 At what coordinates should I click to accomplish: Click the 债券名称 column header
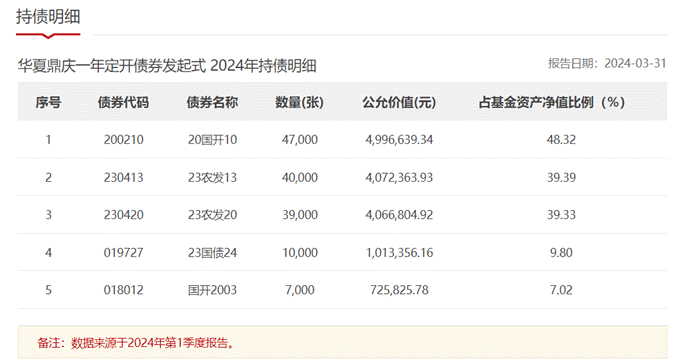pyautogui.click(x=212, y=102)
